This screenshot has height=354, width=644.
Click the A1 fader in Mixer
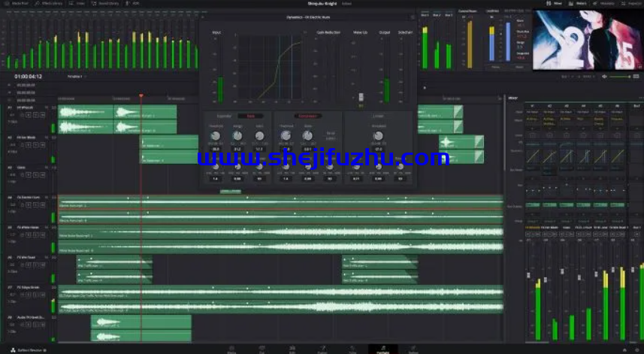click(x=528, y=275)
